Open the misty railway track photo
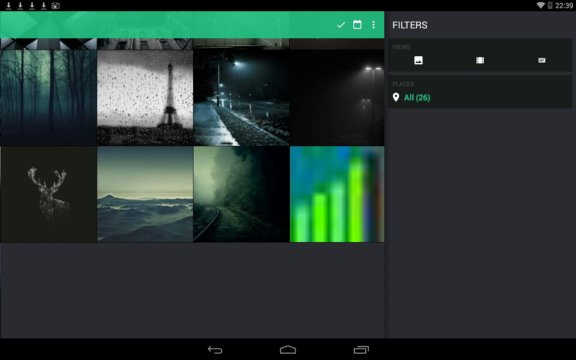576x360 pixels. [x=241, y=195]
